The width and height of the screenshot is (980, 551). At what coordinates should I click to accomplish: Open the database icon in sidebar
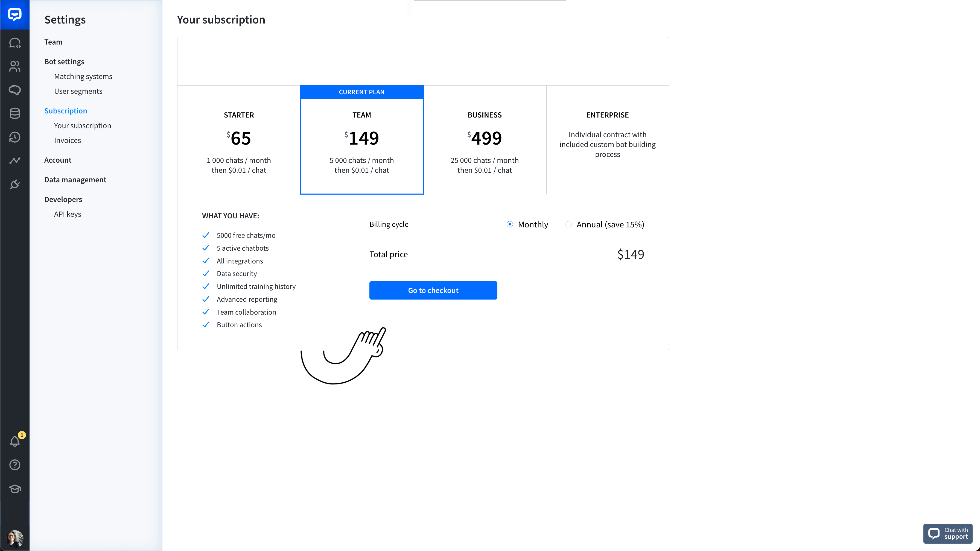14,113
